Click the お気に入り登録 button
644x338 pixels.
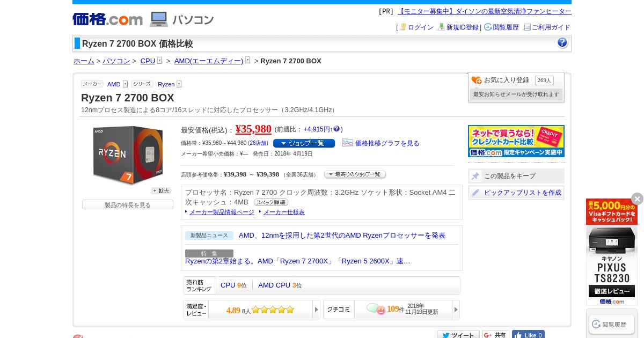tap(507, 80)
